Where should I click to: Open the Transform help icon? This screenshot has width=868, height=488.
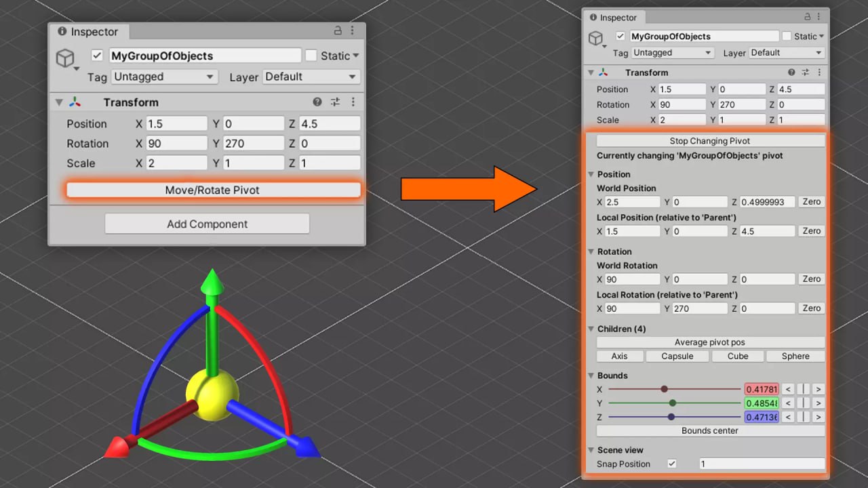click(317, 102)
